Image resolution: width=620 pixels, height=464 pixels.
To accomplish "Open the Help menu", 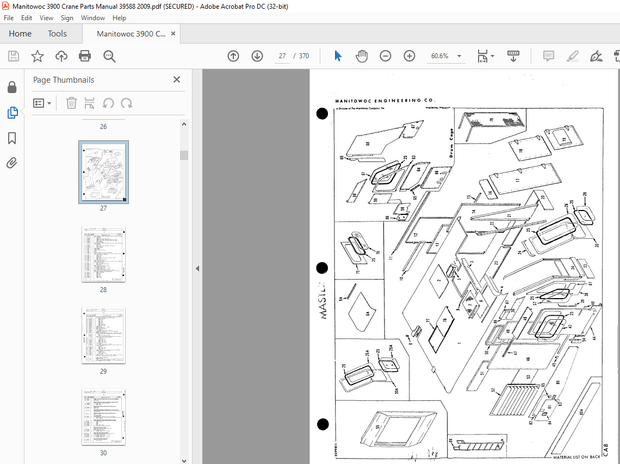I will point(119,18).
